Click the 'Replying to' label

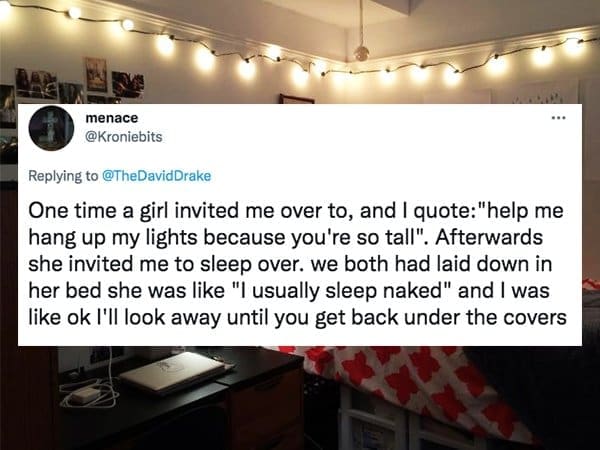pyautogui.click(x=64, y=176)
